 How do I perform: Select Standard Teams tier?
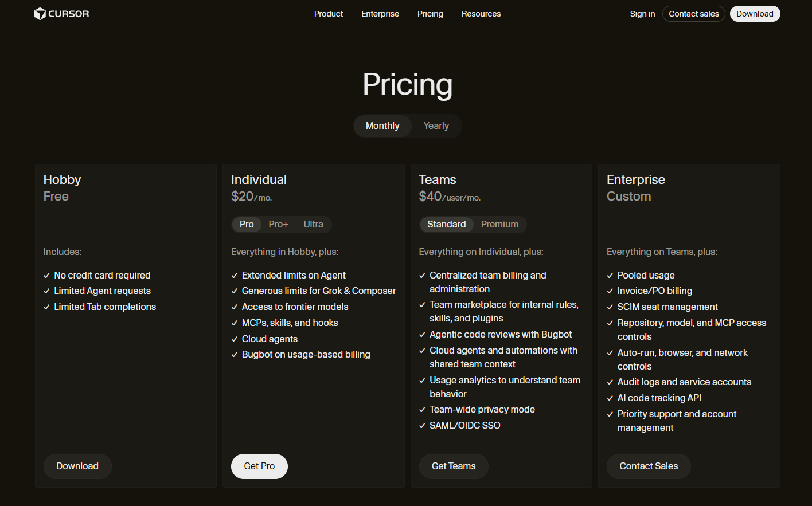coord(446,225)
